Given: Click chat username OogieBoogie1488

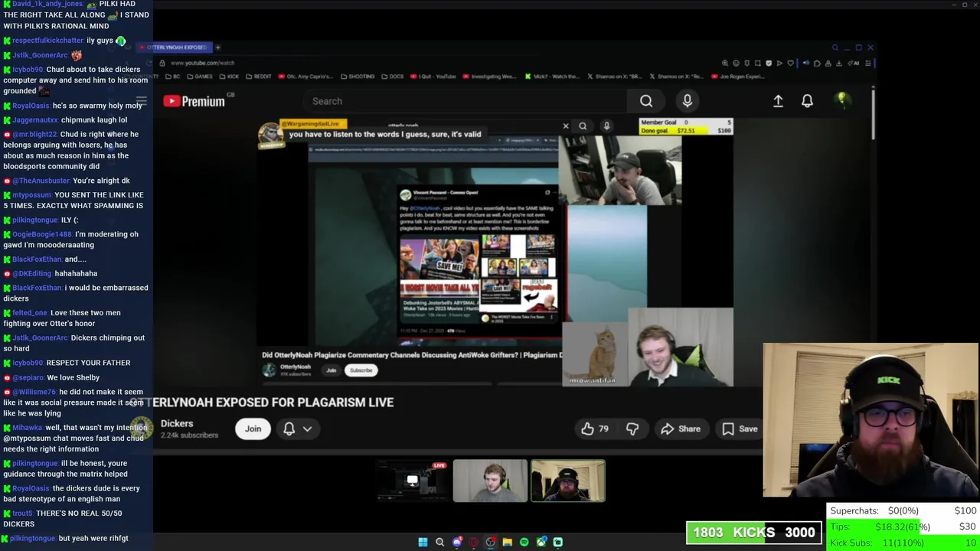Looking at the screenshot, I should pyautogui.click(x=42, y=234).
